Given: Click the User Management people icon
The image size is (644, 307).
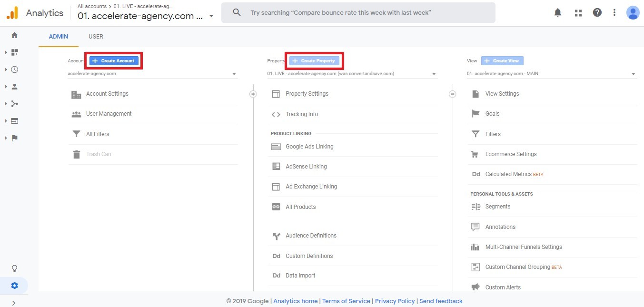Looking at the screenshot, I should coord(76,114).
